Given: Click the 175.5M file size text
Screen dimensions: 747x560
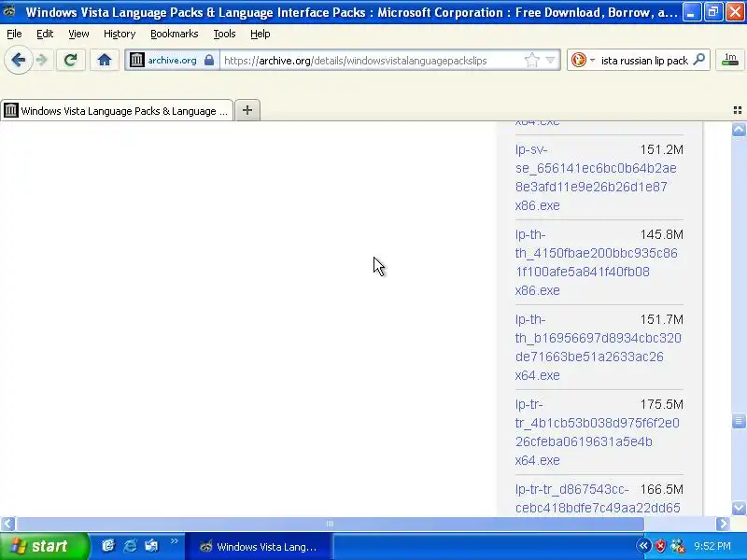Looking at the screenshot, I should [x=662, y=404].
